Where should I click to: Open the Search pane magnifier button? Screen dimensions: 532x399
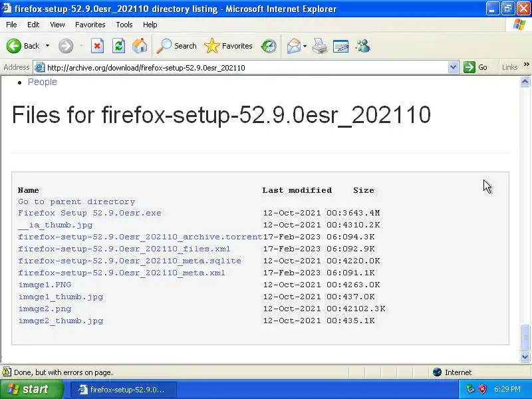[x=176, y=46]
